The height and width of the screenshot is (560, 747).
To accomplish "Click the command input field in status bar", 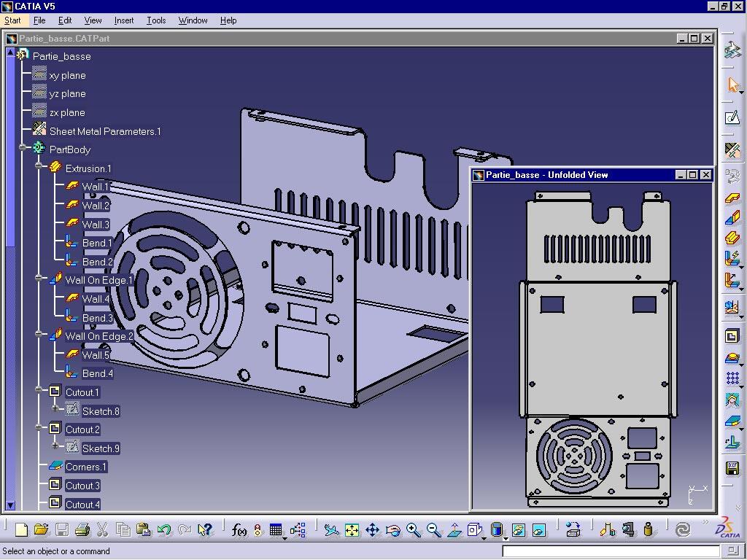I will [611, 551].
